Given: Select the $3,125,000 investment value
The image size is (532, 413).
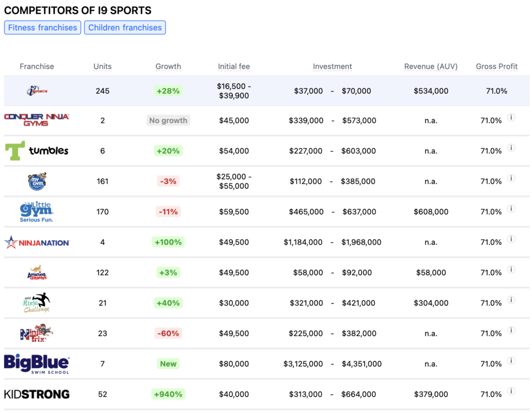Looking at the screenshot, I should (303, 364).
